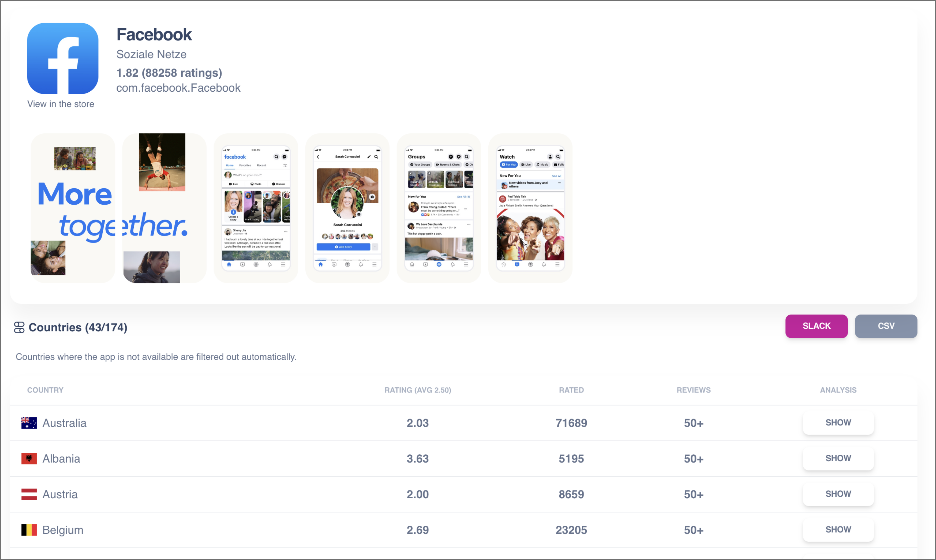Click the com.facebook.Facebook bundle ID

pos(178,88)
